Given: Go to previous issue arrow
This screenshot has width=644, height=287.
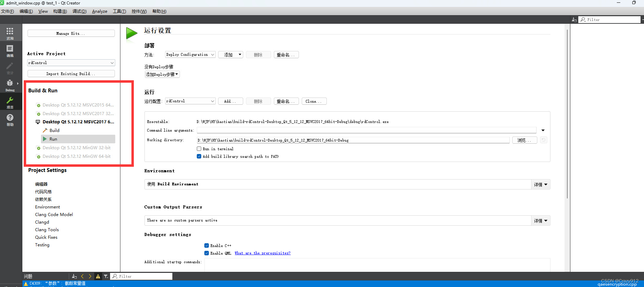Looking at the screenshot, I should [x=82, y=276].
